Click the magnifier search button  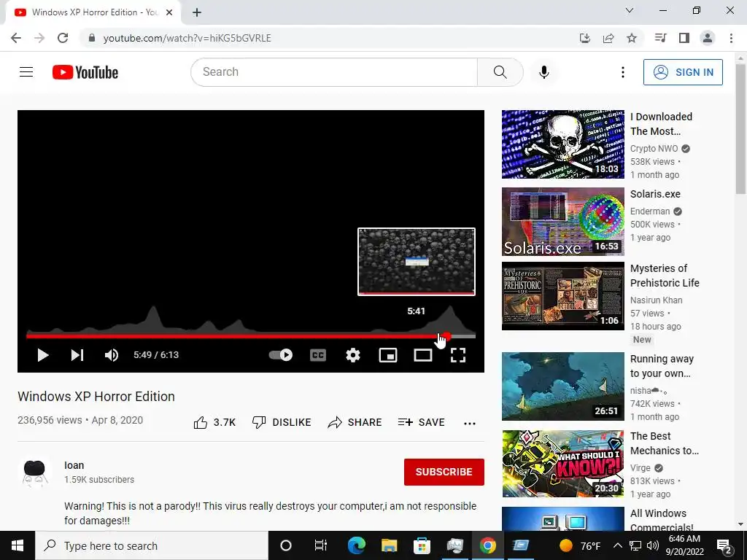coord(500,72)
